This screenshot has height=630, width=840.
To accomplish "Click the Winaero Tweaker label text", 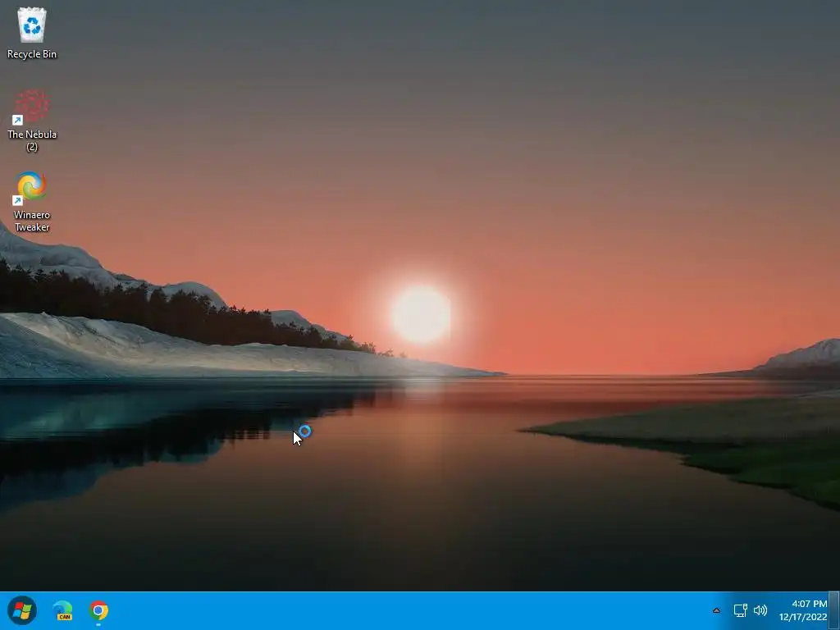I will click(32, 221).
